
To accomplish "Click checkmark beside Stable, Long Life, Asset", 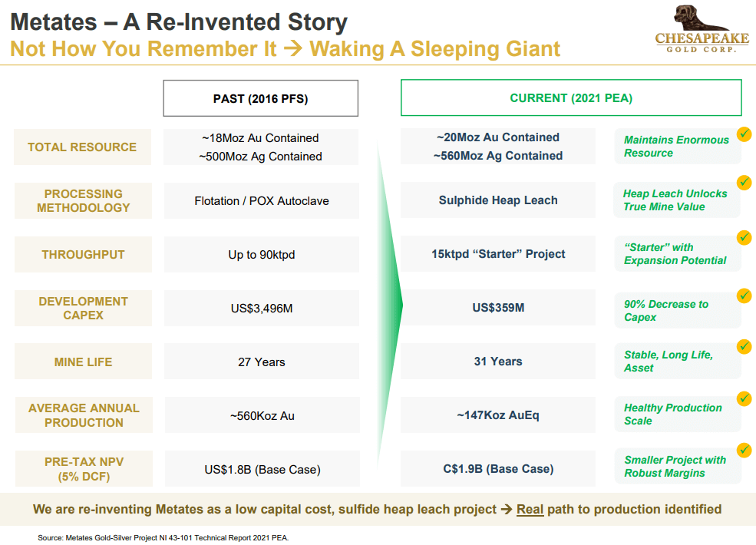I will pyautogui.click(x=744, y=346).
